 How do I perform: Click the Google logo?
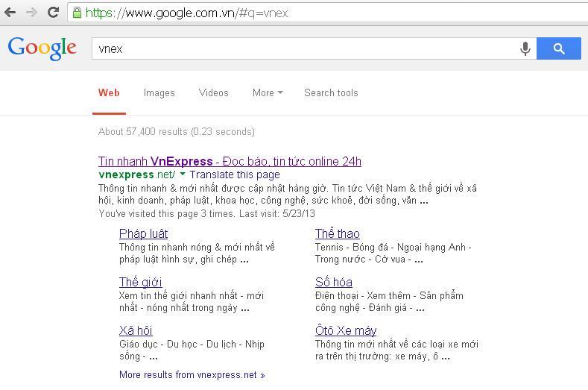pyautogui.click(x=42, y=48)
